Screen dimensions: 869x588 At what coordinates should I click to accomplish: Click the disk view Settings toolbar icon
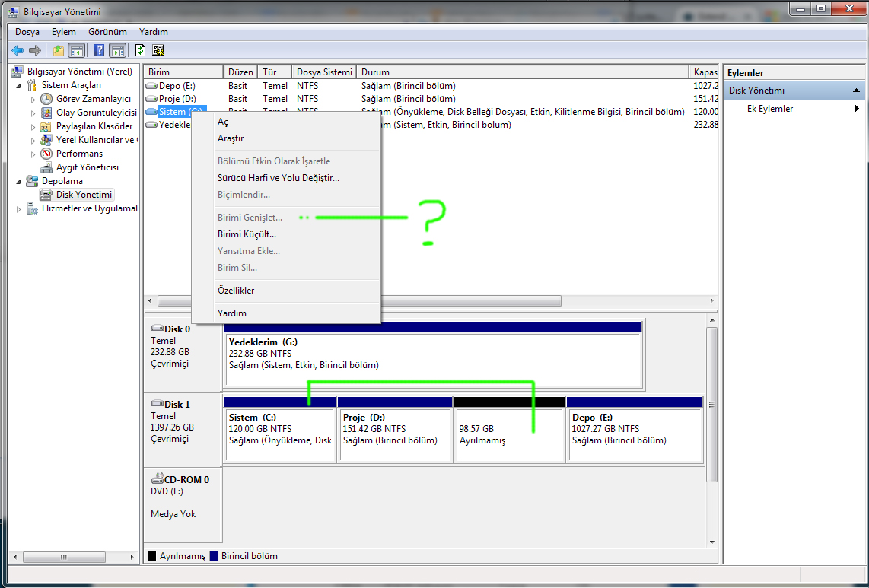coord(158,50)
